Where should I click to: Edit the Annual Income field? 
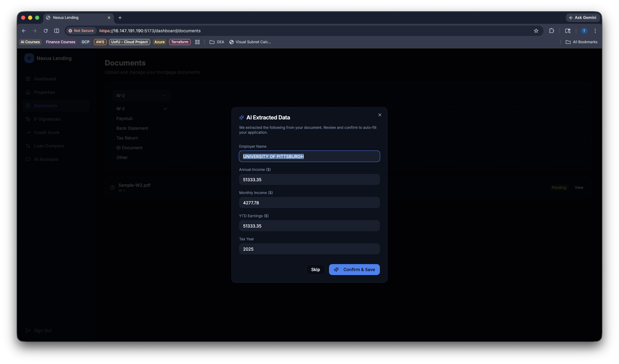(x=309, y=179)
